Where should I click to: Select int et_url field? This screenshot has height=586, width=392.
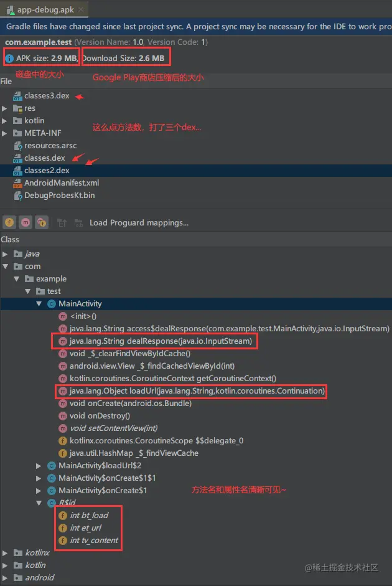85,527
